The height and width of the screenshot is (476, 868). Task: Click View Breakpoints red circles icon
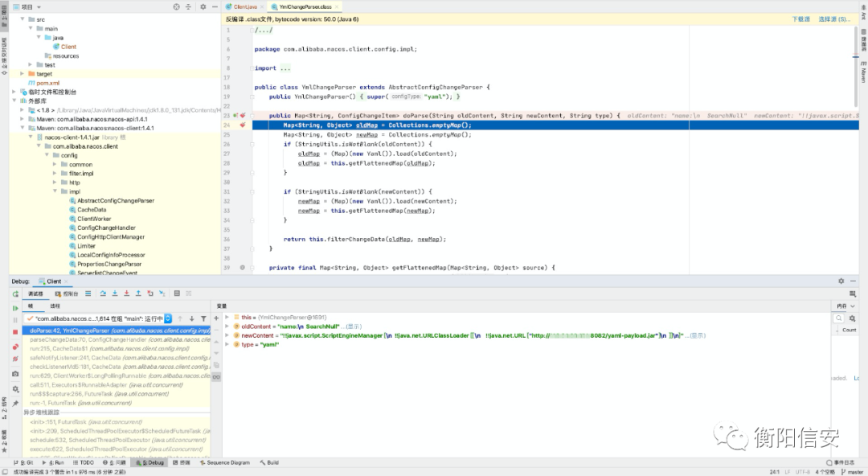pyautogui.click(x=15, y=347)
